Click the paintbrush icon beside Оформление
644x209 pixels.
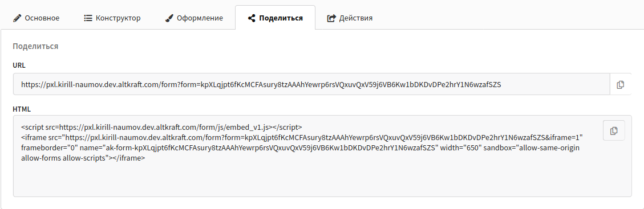click(169, 18)
